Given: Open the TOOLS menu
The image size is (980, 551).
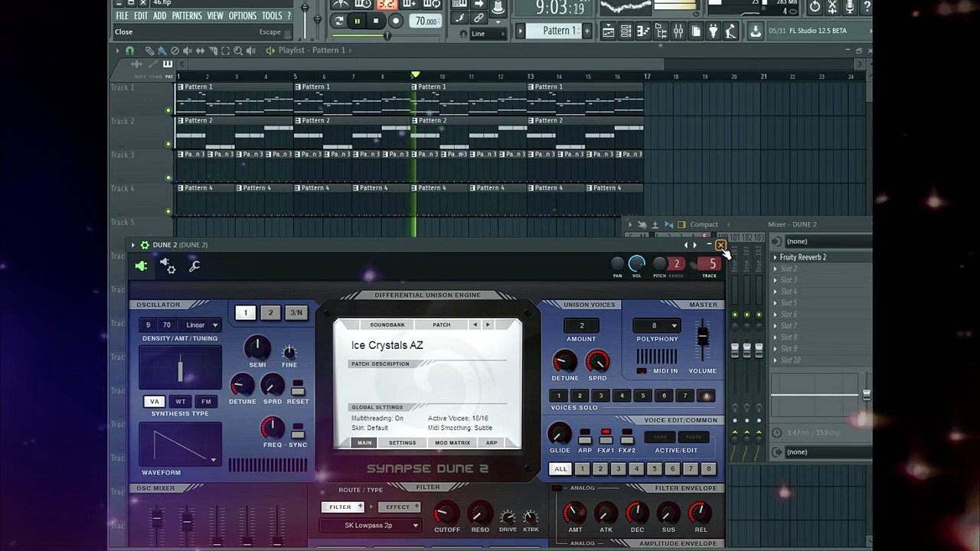Looking at the screenshot, I should [x=272, y=15].
